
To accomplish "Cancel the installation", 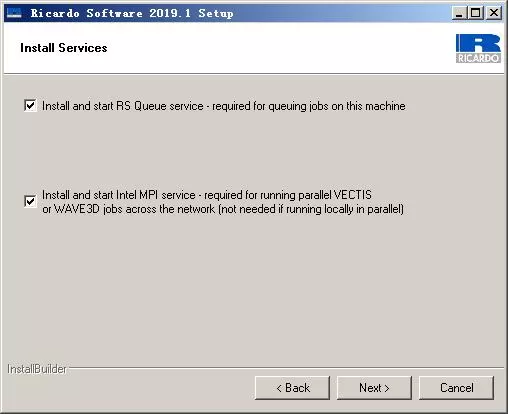I will (456, 388).
